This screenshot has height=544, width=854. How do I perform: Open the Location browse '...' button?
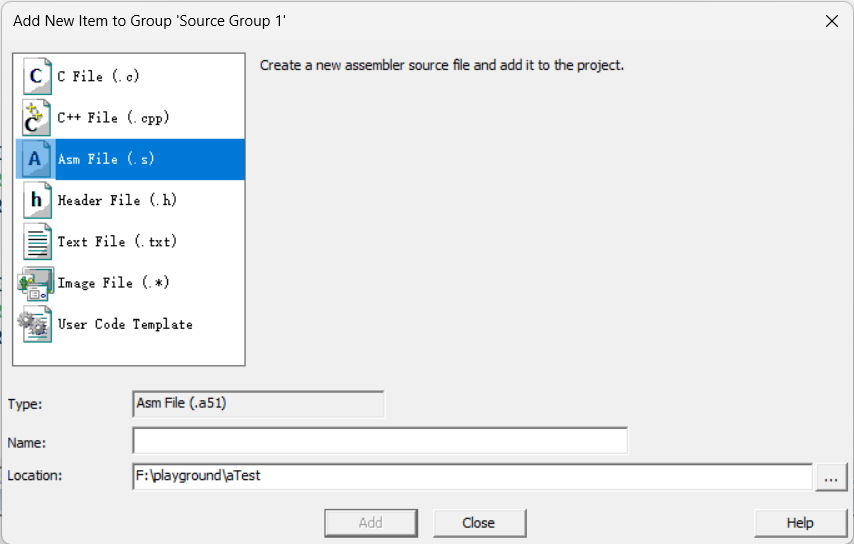coord(831,477)
